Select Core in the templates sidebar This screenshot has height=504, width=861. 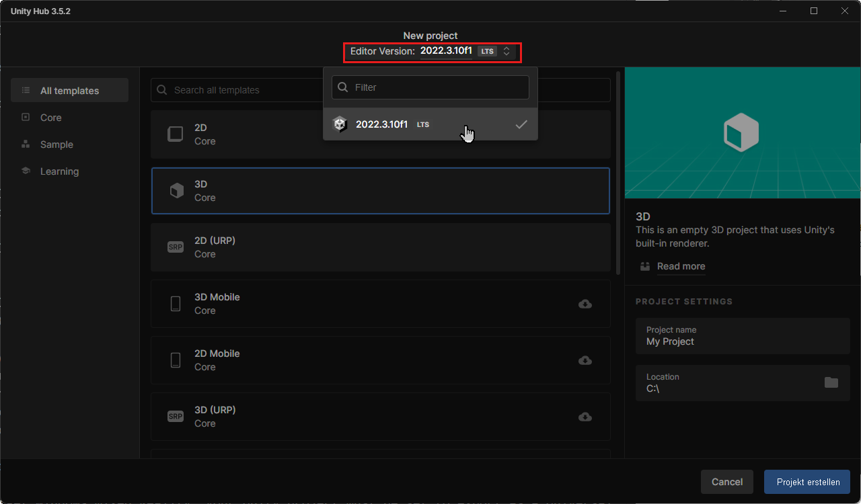[x=50, y=117]
